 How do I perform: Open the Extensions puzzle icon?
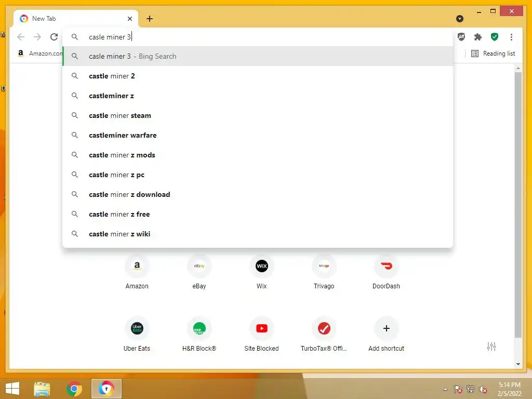(478, 37)
